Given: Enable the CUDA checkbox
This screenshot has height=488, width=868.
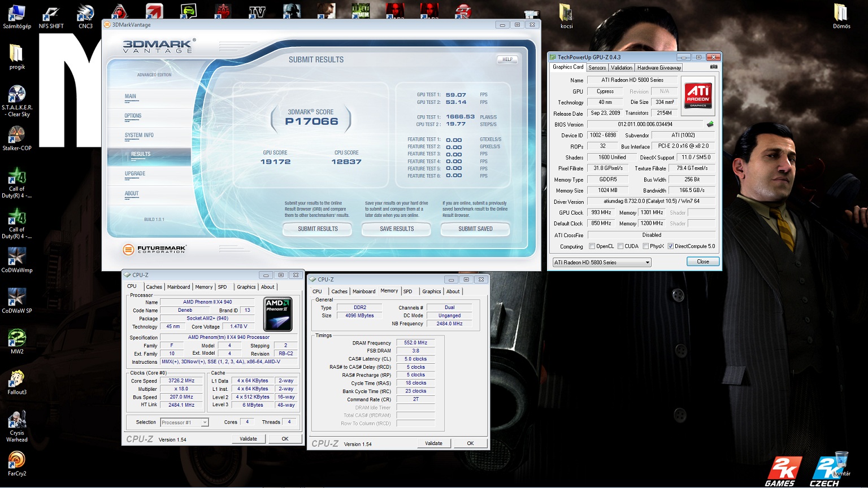Looking at the screenshot, I should pos(620,246).
